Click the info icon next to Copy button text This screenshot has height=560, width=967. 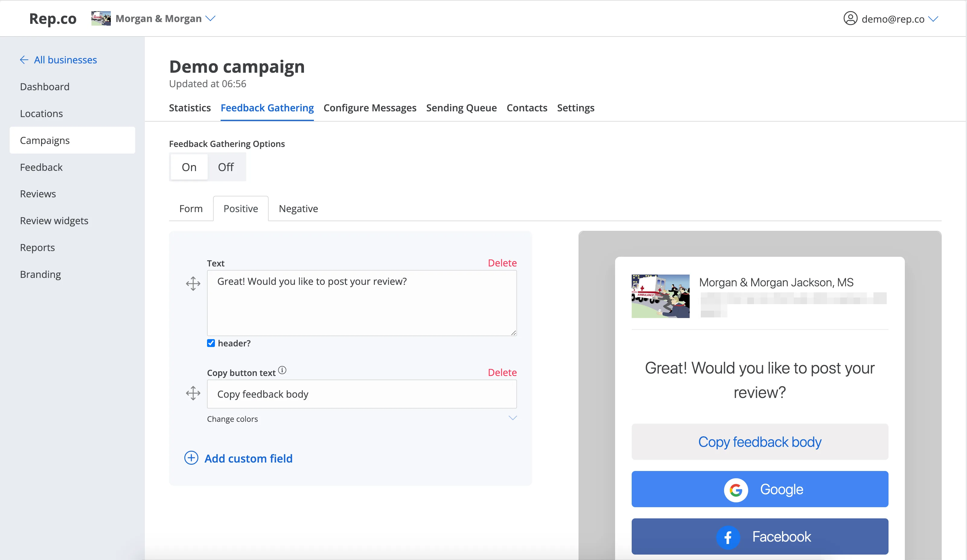(x=282, y=370)
